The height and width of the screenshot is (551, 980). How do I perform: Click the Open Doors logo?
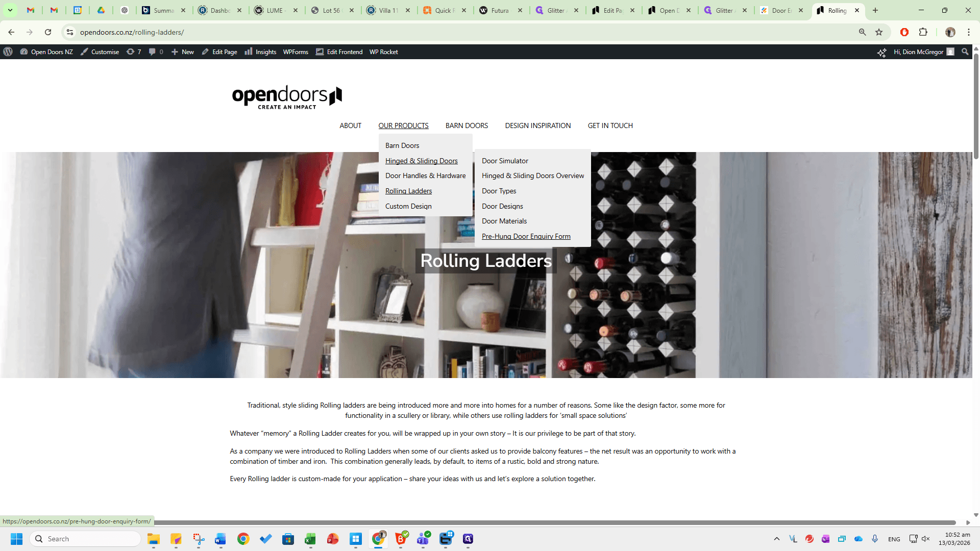287,97
